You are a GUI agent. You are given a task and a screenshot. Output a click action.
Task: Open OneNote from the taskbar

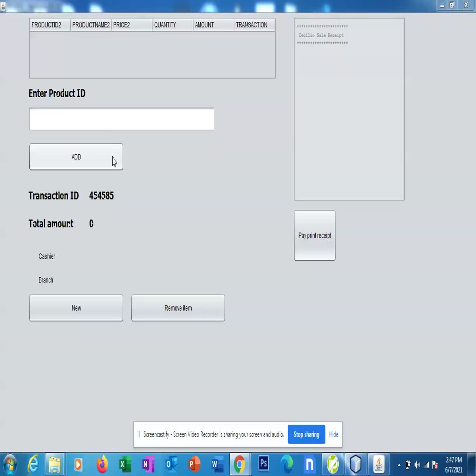pyautogui.click(x=148, y=464)
